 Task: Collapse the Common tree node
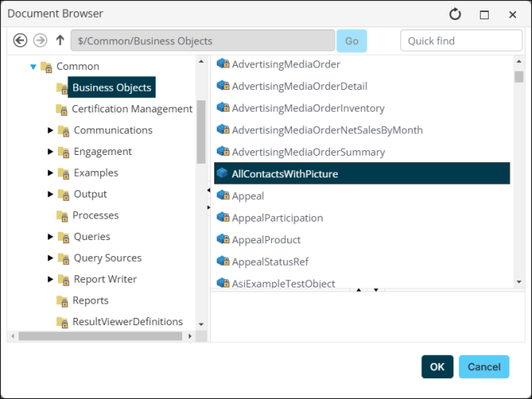[x=33, y=67]
